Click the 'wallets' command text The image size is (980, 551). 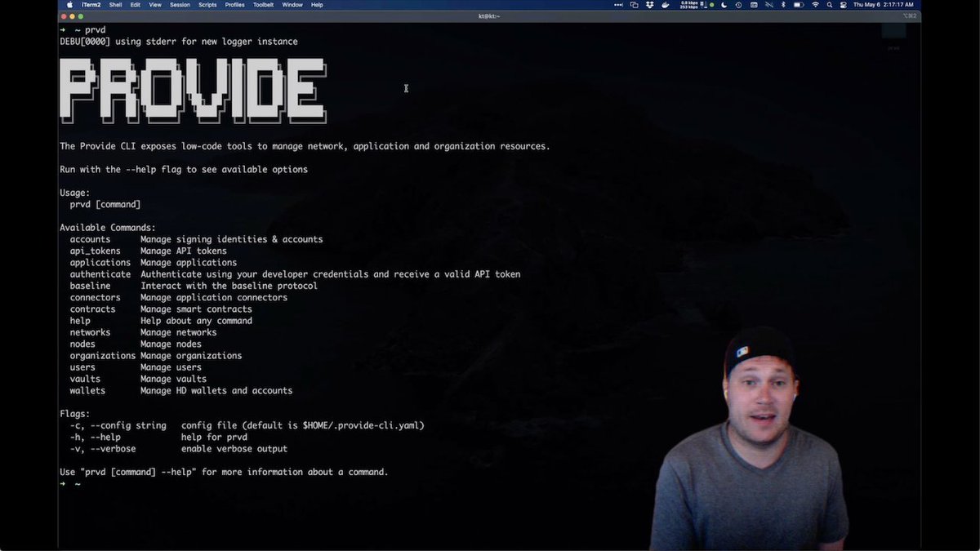[87, 390]
